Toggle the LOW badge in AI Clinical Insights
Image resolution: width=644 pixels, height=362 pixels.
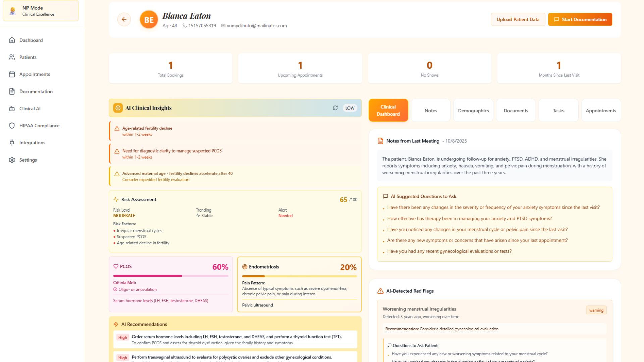350,108
